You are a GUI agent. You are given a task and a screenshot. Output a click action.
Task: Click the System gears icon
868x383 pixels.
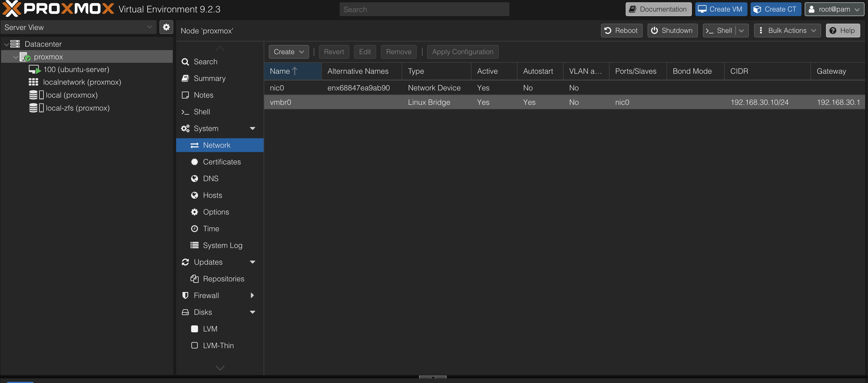pyautogui.click(x=185, y=128)
